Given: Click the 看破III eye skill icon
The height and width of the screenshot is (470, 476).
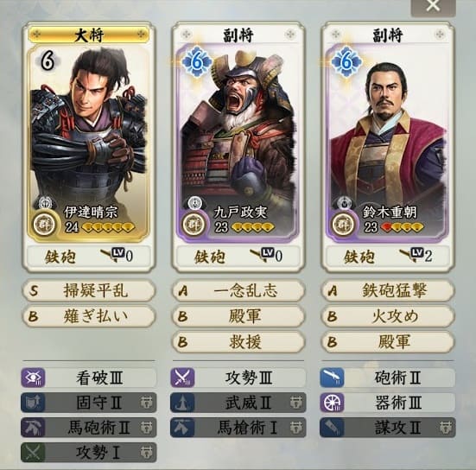Looking at the screenshot, I should [33, 378].
